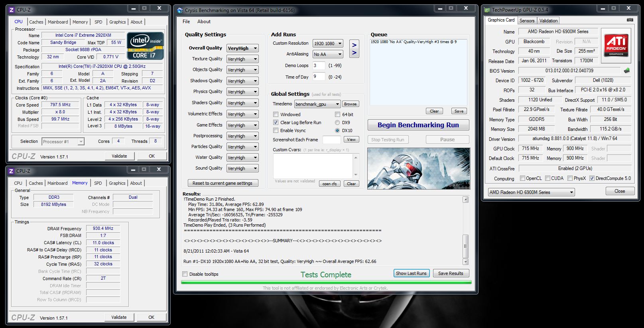The image size is (644, 328).
Task: Click the Memory CPU-Z window title icon
Action: click(x=12, y=171)
